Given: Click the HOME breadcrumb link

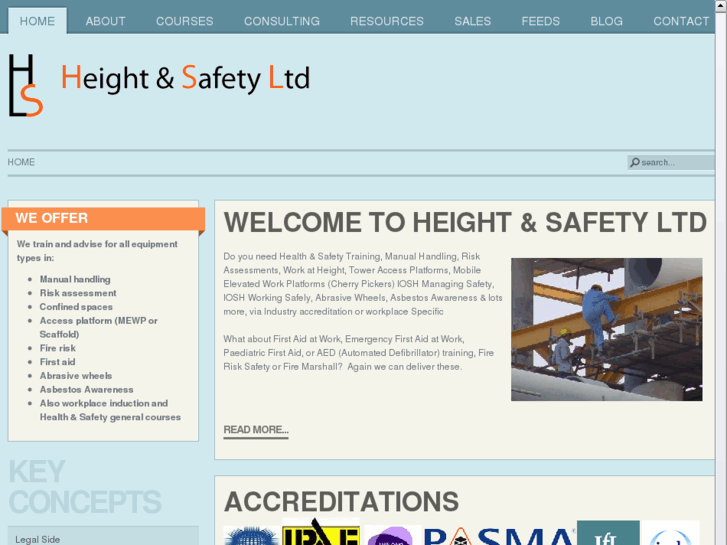Looking at the screenshot, I should (x=21, y=162).
